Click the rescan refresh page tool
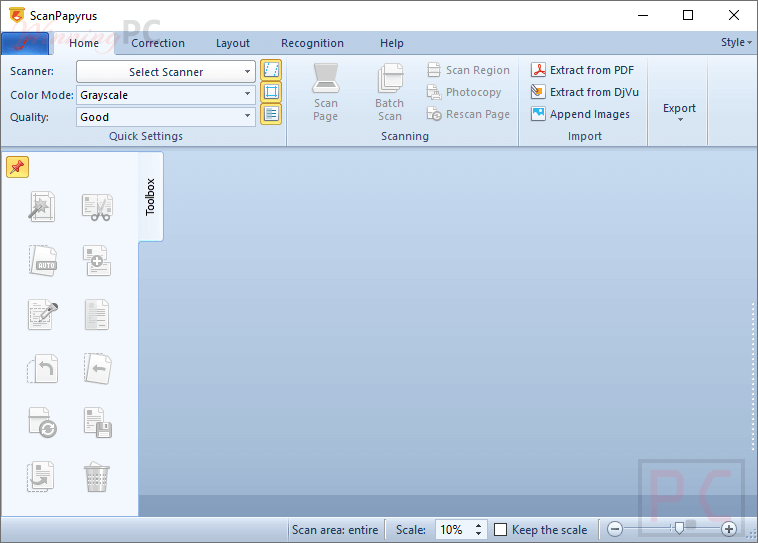Screen dimensions: 758x543 (x=43, y=423)
